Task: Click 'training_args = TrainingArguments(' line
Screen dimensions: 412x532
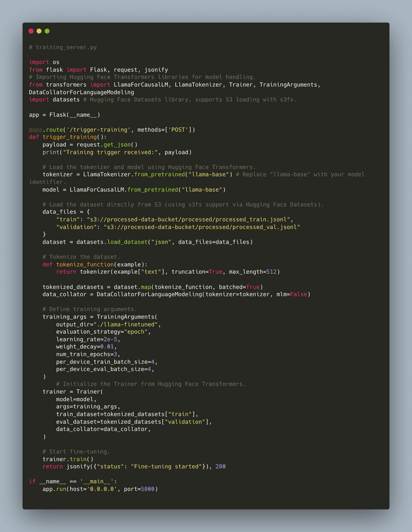Action: coord(100,317)
